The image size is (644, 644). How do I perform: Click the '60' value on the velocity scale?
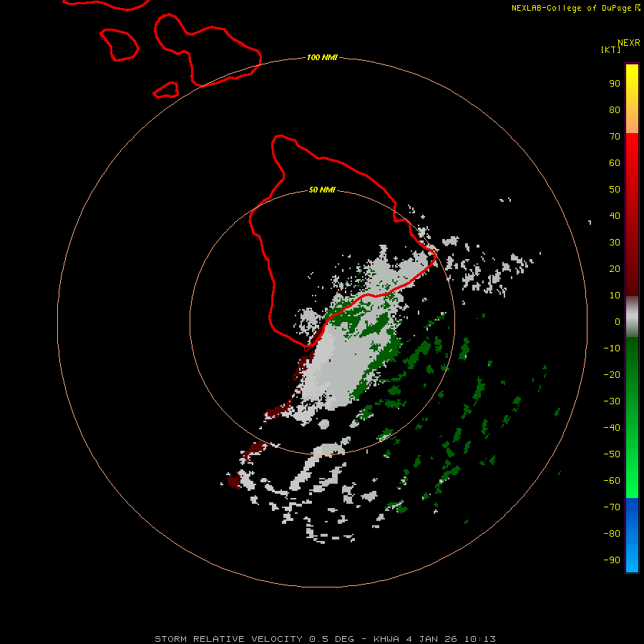[x=615, y=163]
